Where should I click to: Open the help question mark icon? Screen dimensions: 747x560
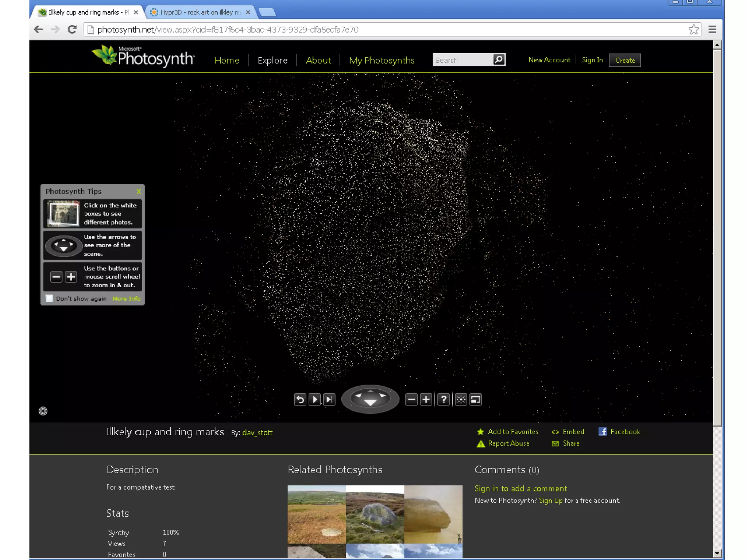tap(443, 400)
